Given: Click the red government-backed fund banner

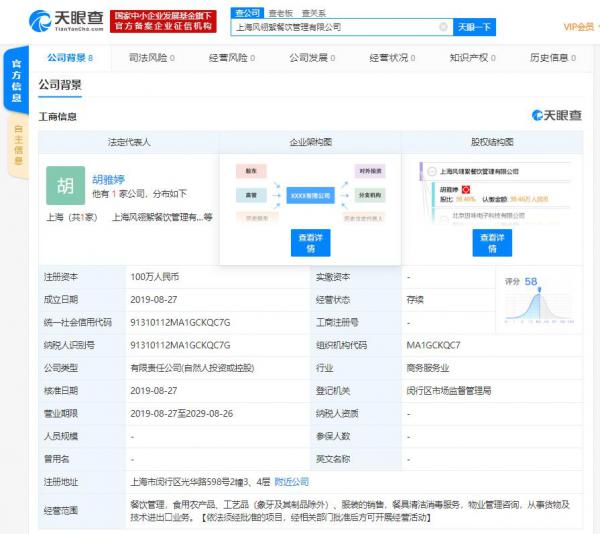Looking at the screenshot, I should pyautogui.click(x=163, y=21).
